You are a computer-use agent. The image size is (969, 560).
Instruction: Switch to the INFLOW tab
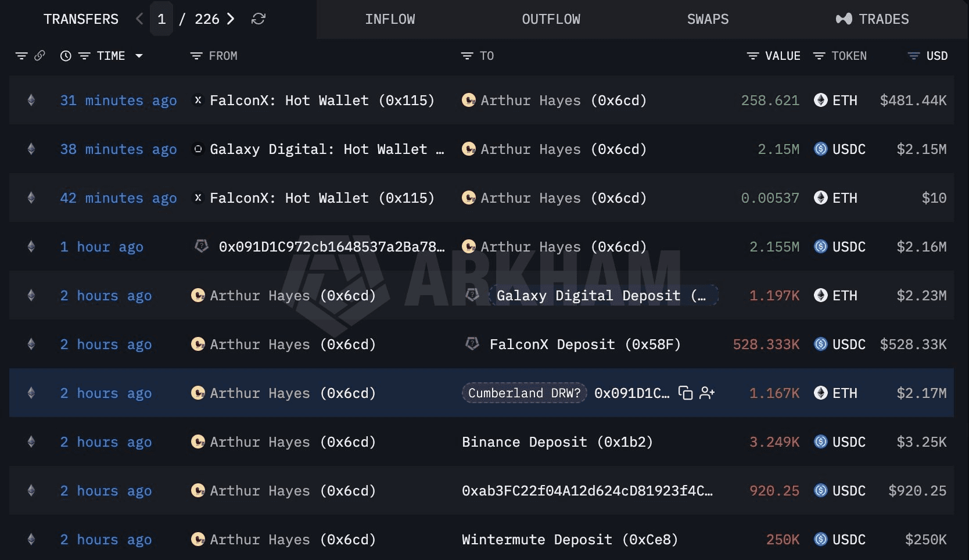click(x=390, y=19)
